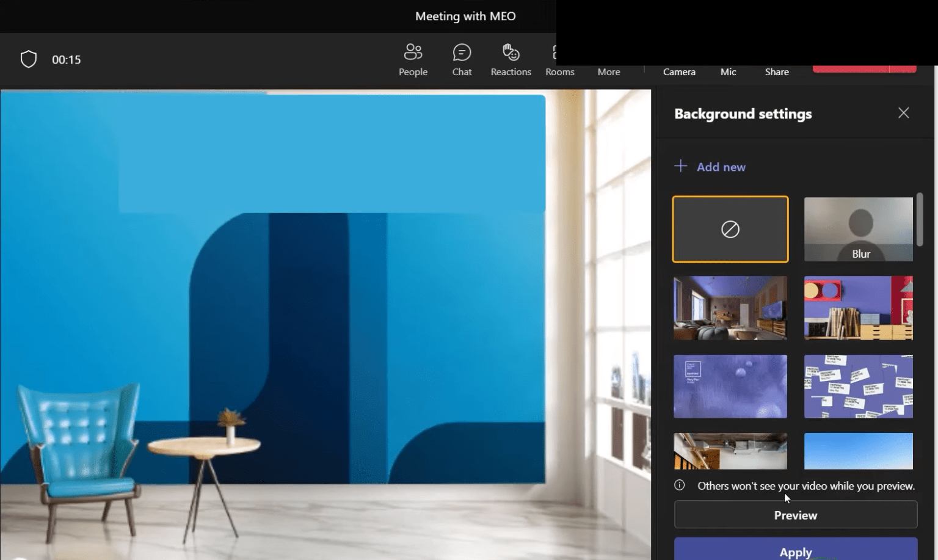Viewport: 938px width, 560px height.
Task: Switch to the Chat toolbar item
Action: (461, 59)
